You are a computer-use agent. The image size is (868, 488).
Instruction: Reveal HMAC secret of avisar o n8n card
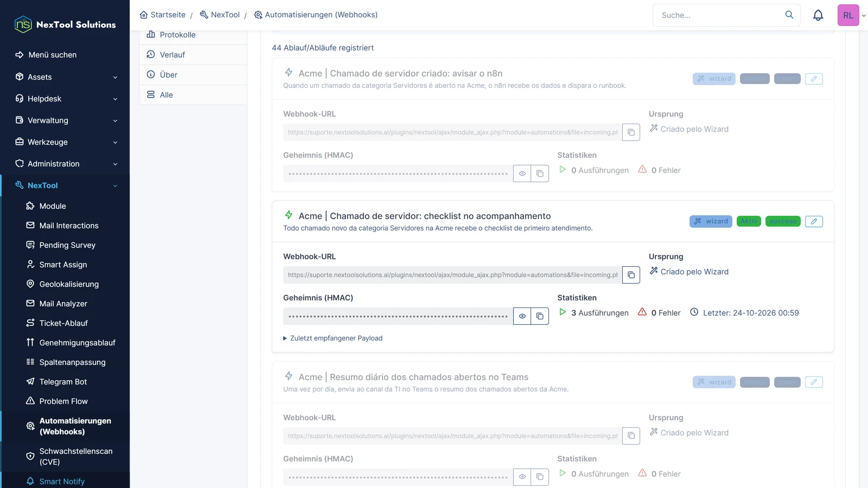coord(522,174)
